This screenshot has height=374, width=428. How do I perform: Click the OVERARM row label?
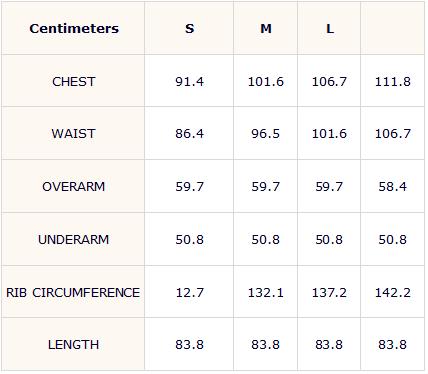[74, 186]
